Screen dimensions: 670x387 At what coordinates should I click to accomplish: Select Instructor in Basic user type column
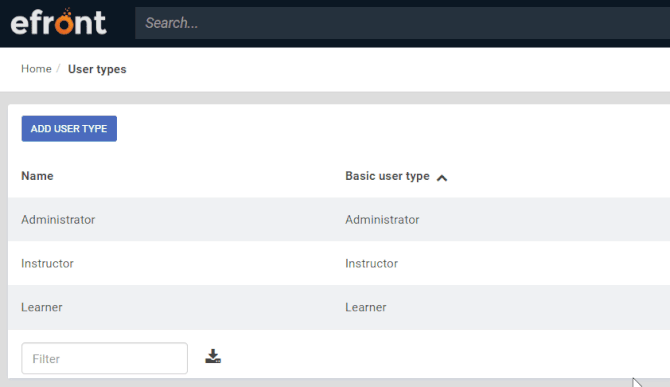371,264
